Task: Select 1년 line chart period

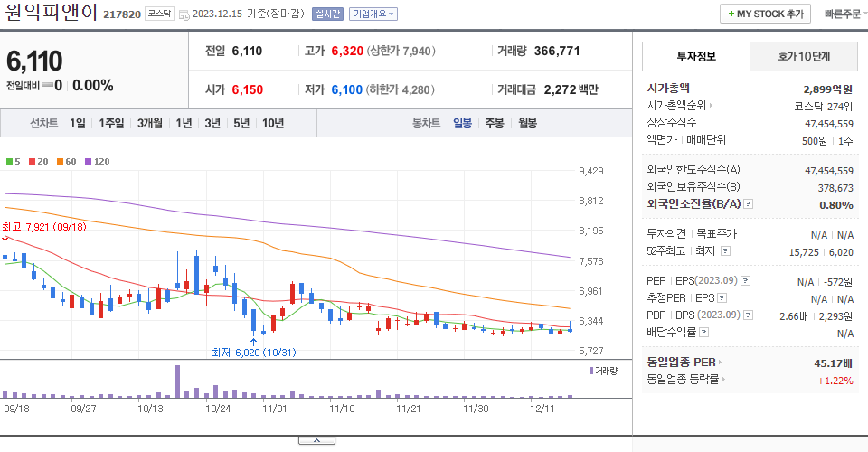Action: tap(184, 123)
